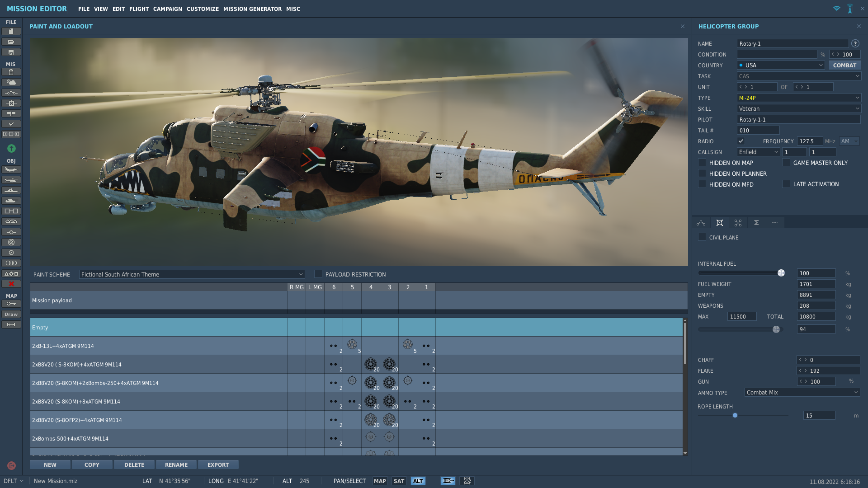
Task: Click the Export payload button
Action: 218,465
